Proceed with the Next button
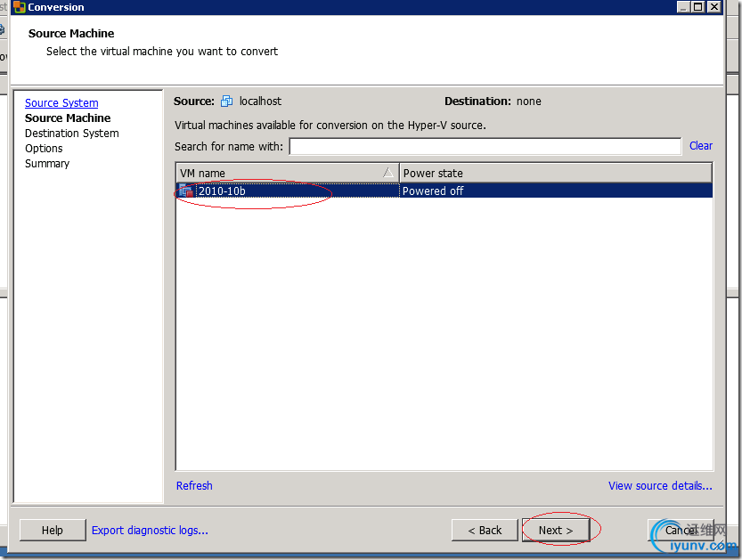Screen dimensions: 742x560 [556, 531]
